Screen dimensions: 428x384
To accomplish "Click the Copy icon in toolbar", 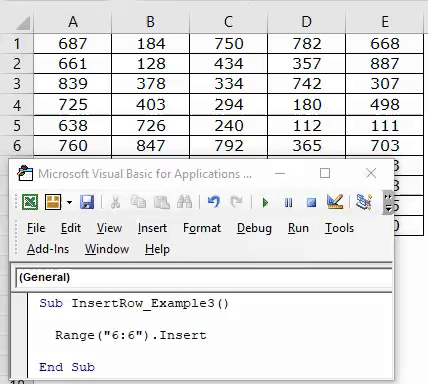I will [138, 202].
